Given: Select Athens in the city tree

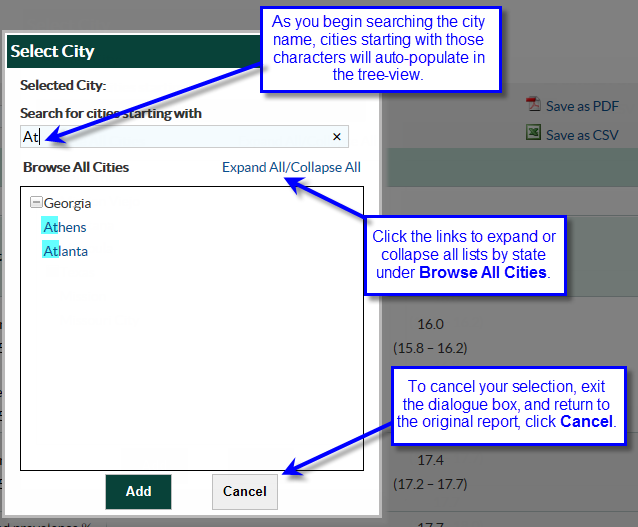Looking at the screenshot, I should [65, 227].
